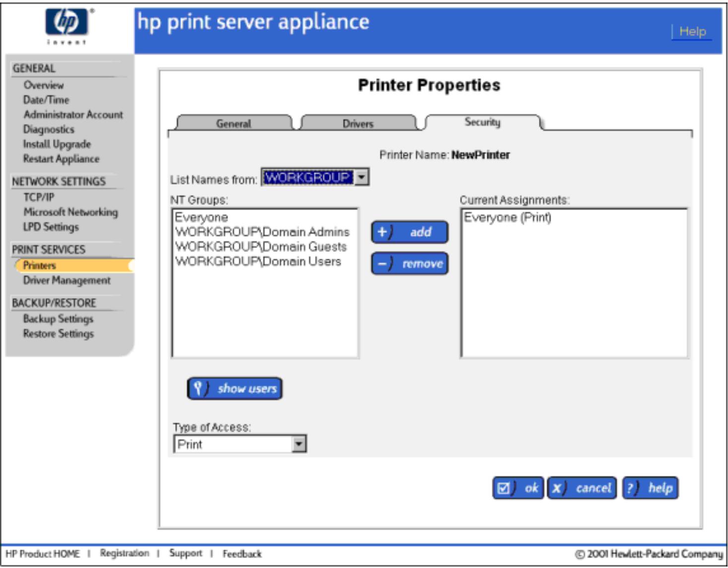Confirm with the ok button
This screenshot has height=568, width=728.
518,489
